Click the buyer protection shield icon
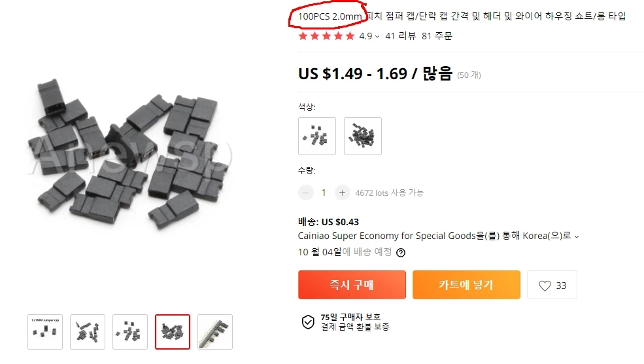 coord(308,322)
